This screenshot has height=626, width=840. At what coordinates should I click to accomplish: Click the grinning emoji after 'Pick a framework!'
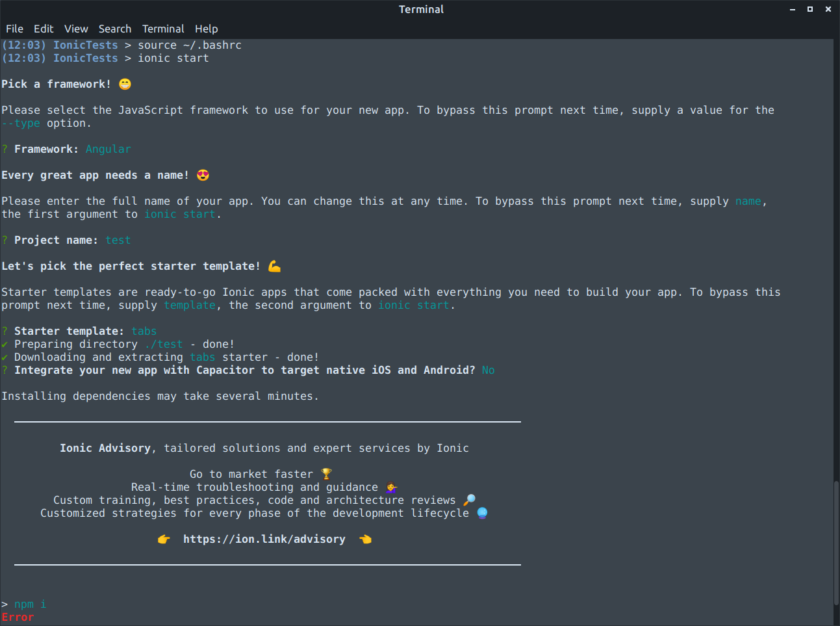[125, 84]
